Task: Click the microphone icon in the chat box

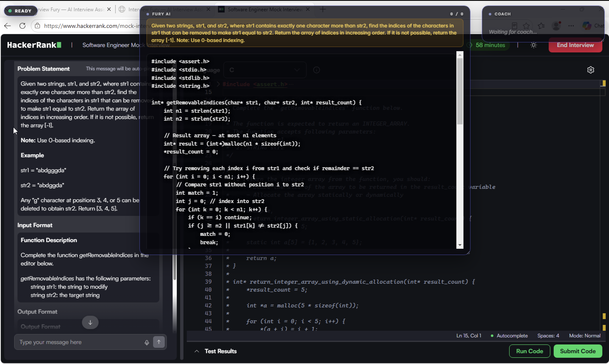Action: [x=147, y=342]
